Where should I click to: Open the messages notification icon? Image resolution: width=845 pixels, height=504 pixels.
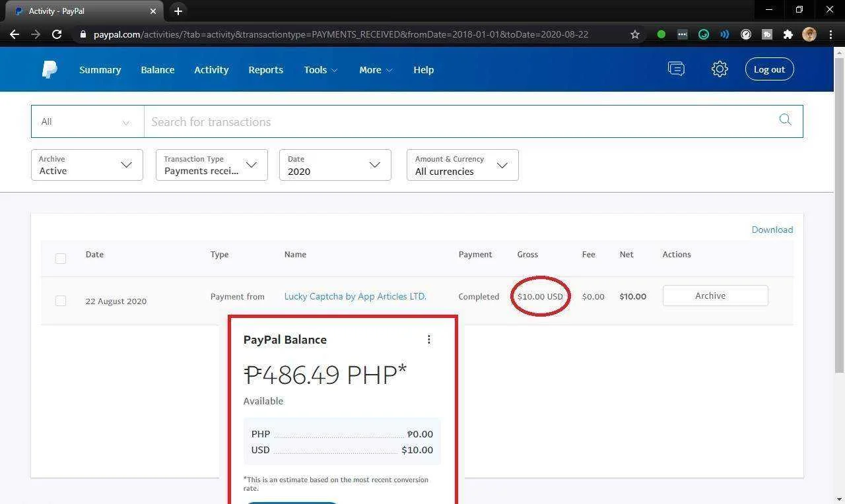676,69
